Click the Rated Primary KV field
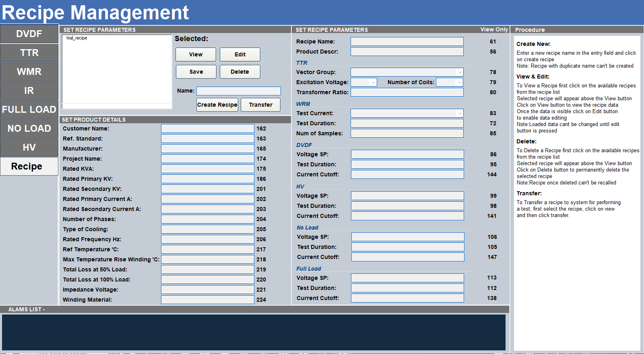 [208, 179]
